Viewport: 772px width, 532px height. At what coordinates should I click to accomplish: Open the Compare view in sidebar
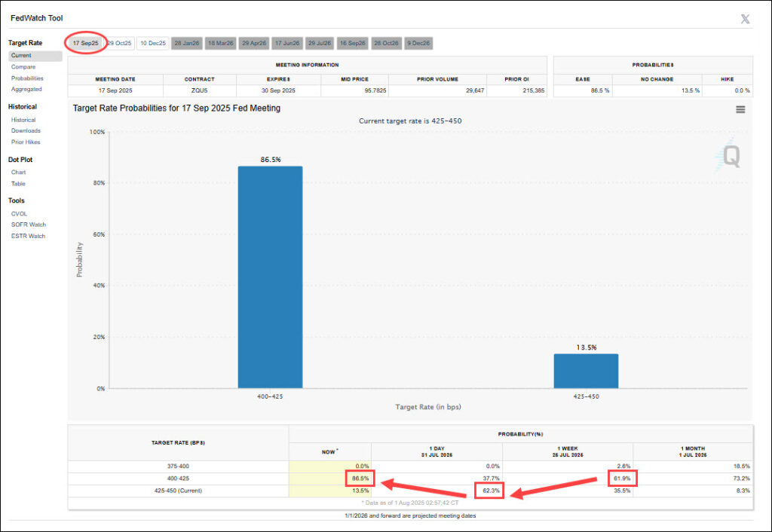coord(23,67)
